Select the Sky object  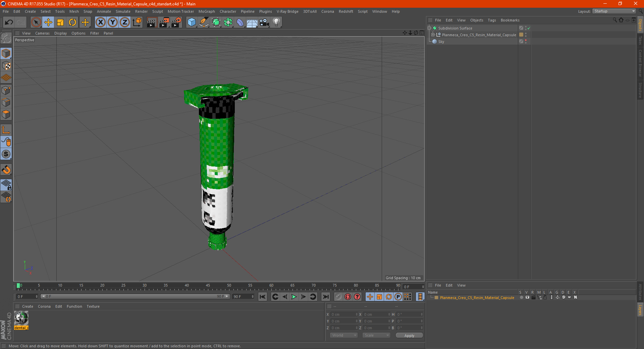click(x=441, y=42)
